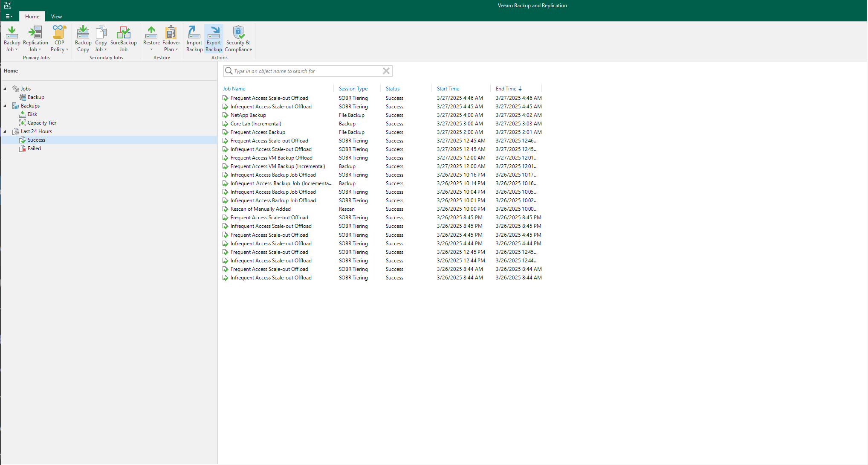Click the Veeam app icon in title bar

(x=8, y=5)
